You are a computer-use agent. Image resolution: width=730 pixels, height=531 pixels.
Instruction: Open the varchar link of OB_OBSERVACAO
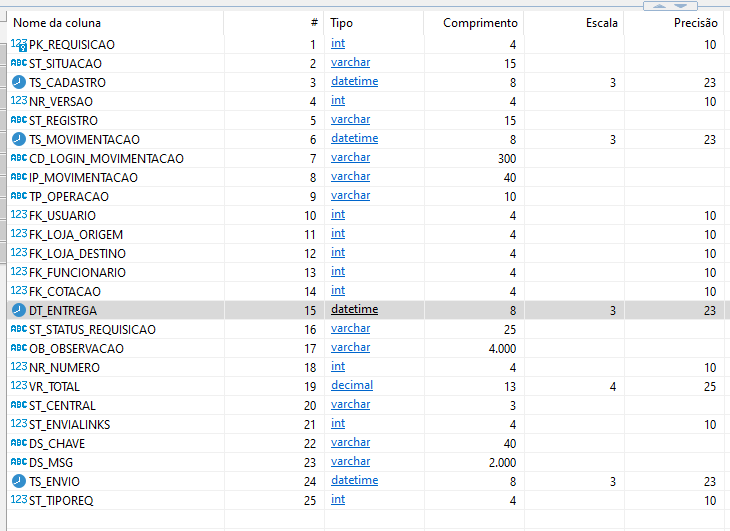(x=351, y=348)
